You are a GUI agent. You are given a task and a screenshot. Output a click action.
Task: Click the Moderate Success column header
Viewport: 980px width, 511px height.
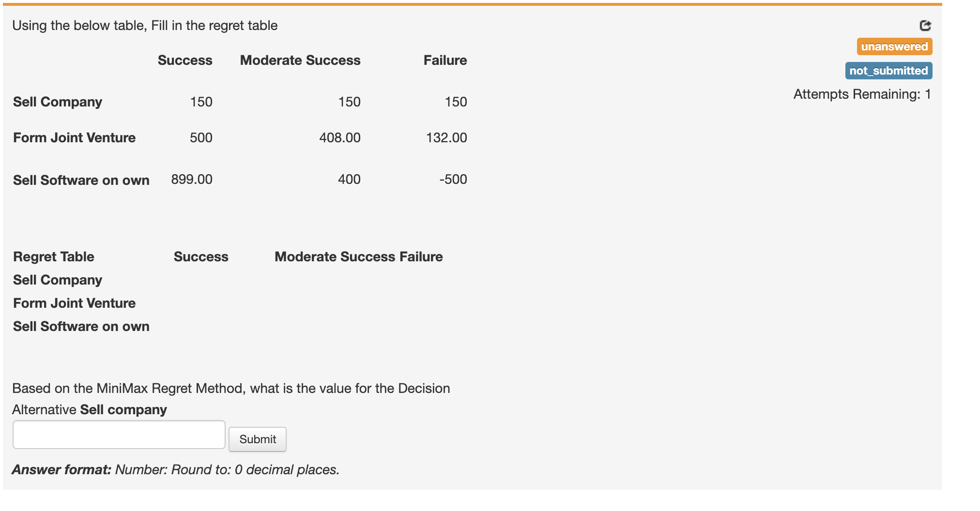300,60
